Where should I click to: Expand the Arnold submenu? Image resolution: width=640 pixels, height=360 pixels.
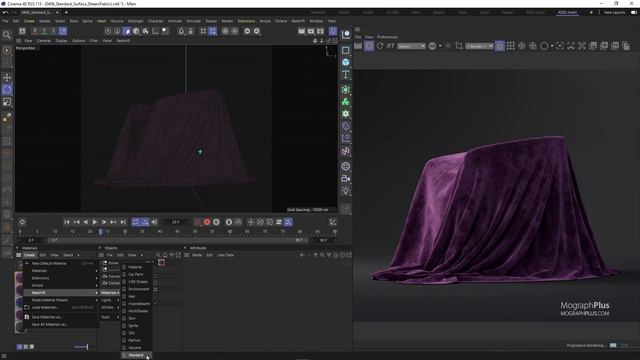[61, 285]
